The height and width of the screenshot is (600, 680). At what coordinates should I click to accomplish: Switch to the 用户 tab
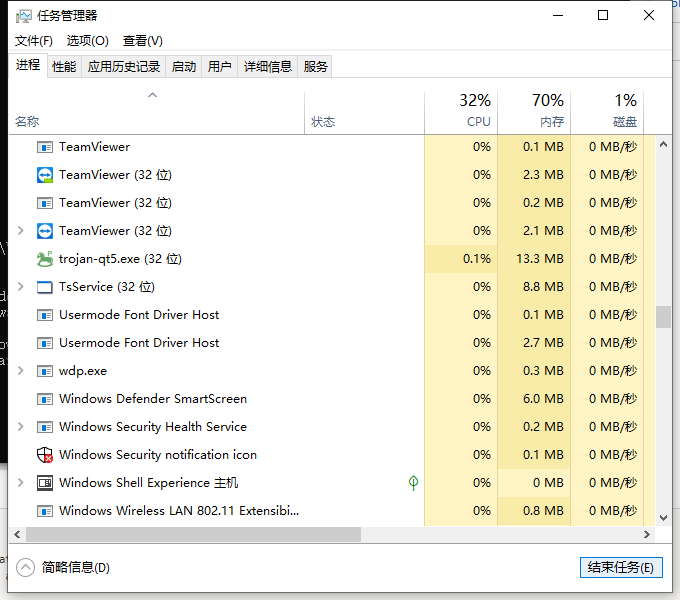[x=219, y=67]
